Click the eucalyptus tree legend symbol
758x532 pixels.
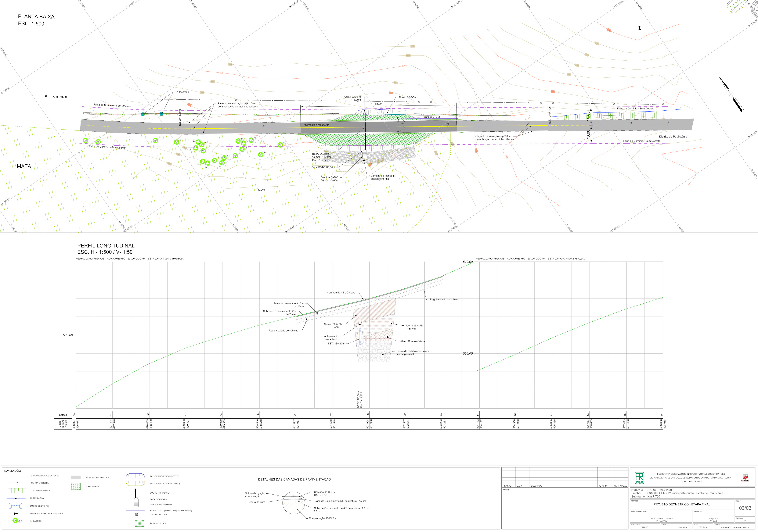(x=15, y=520)
